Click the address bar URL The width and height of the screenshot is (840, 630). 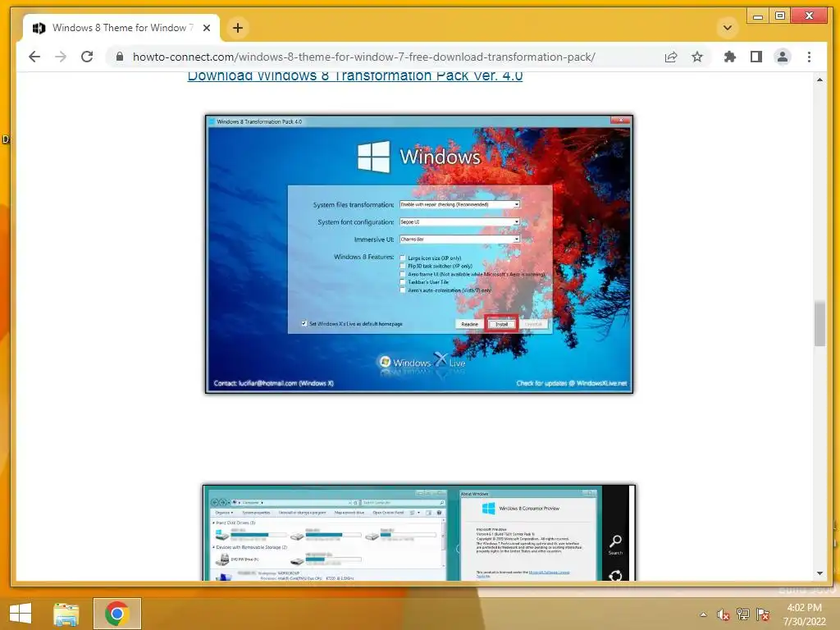pos(363,57)
